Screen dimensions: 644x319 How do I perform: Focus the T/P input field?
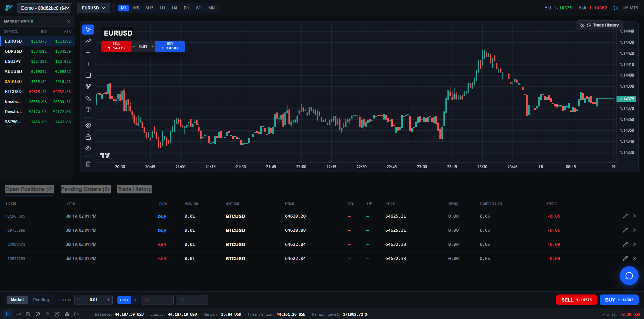pos(192,300)
